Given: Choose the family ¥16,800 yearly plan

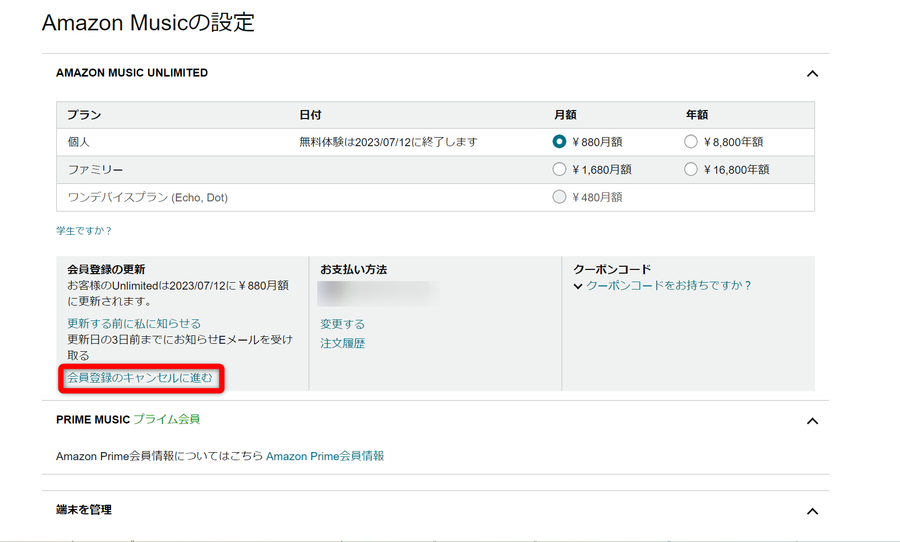Looking at the screenshot, I should coord(691,169).
